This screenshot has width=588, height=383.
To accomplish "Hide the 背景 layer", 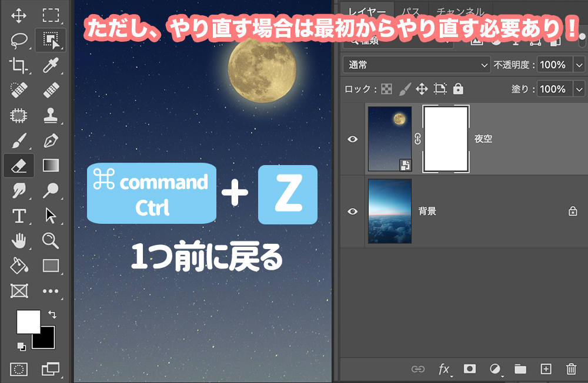I will tap(352, 211).
